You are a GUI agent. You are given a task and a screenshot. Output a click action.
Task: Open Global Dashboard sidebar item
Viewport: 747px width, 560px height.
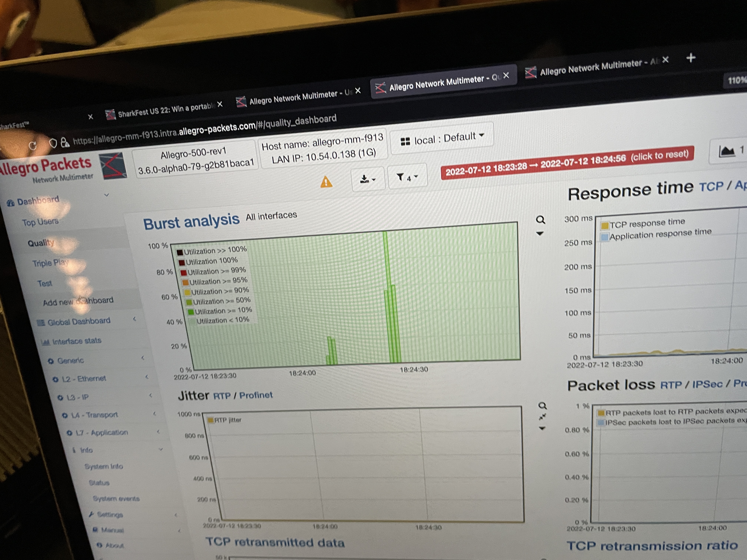(74, 322)
